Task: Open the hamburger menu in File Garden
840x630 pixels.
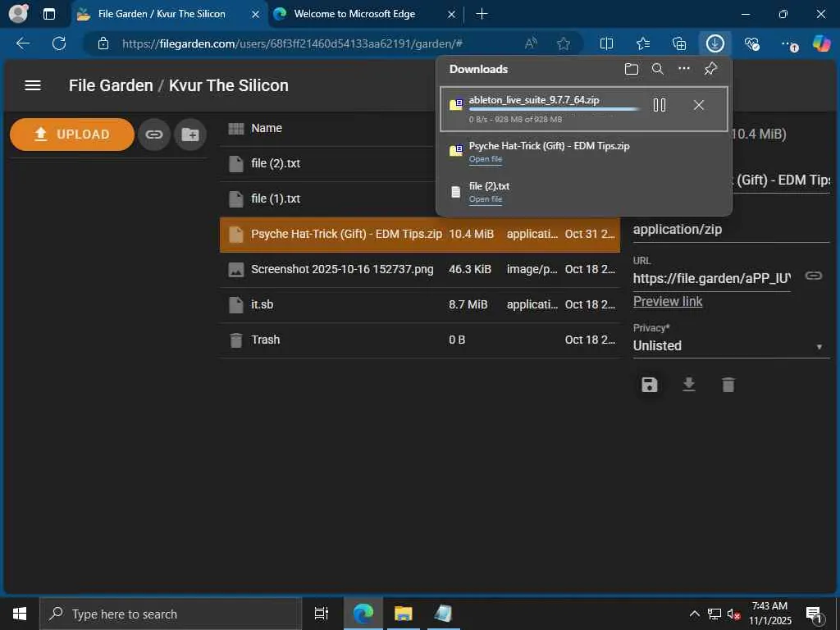Action: point(33,85)
